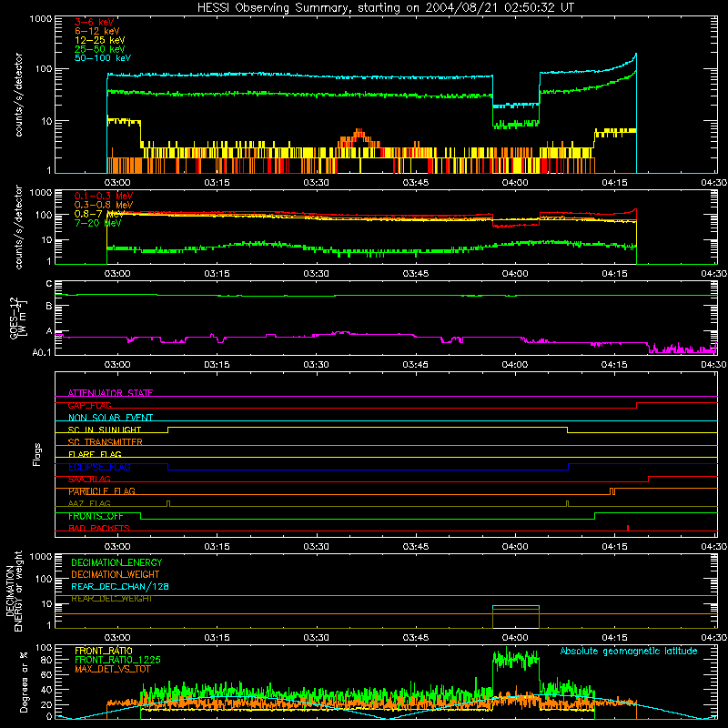Click the blue ECLIPSE_FLAG label
Screen dimensions: 728x728
click(99, 467)
